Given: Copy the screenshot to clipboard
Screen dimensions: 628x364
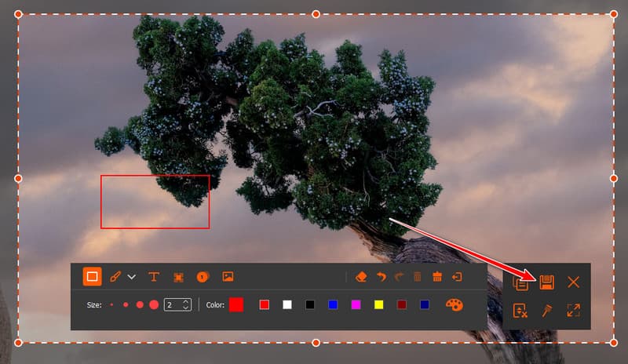Looking at the screenshot, I should (x=520, y=282).
